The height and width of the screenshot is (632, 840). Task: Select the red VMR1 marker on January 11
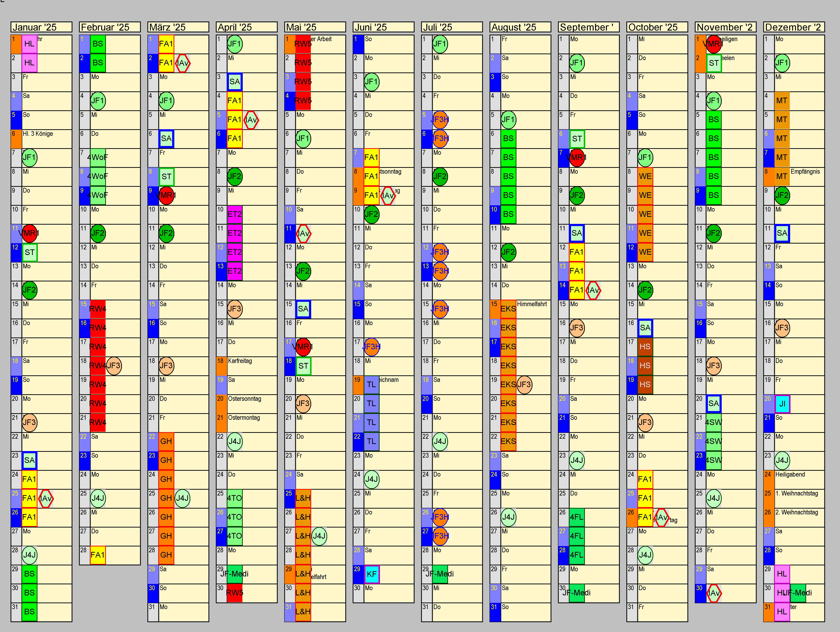point(30,233)
